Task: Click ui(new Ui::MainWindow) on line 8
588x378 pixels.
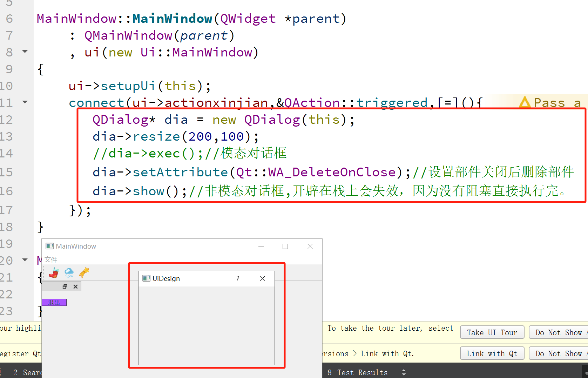Action: click(171, 52)
